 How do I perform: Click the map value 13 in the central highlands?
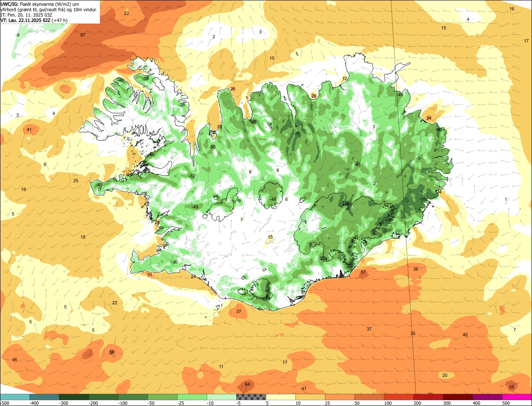pyautogui.click(x=271, y=237)
